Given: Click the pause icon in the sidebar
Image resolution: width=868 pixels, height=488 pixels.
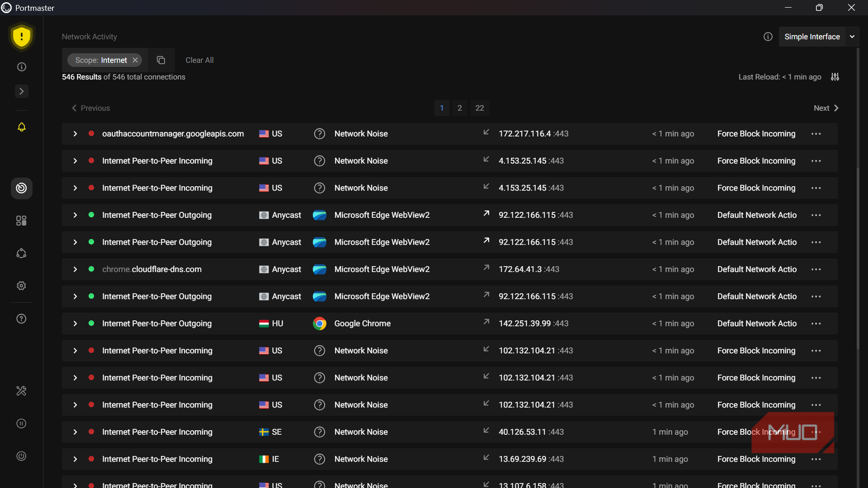Looking at the screenshot, I should tap(22, 423).
